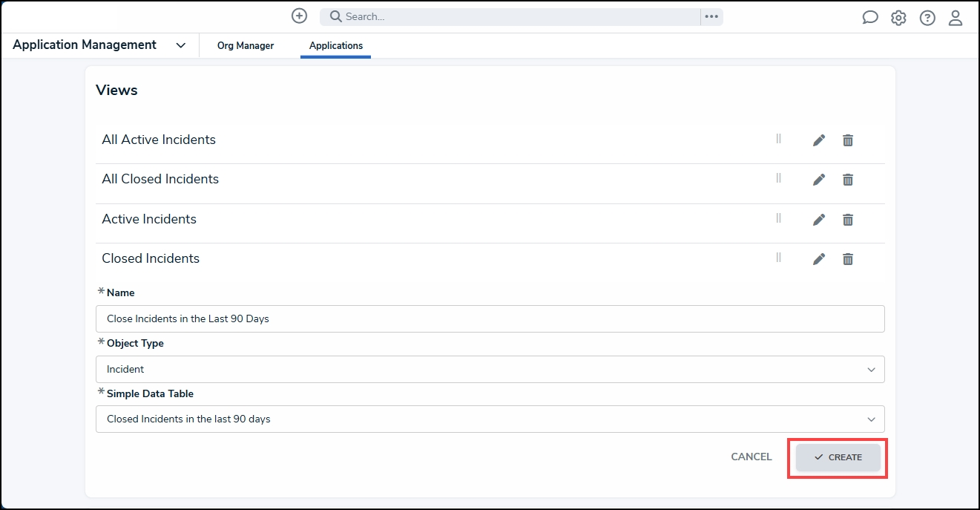Open the chat bubble icon in header
The height and width of the screenshot is (510, 980).
870,18
